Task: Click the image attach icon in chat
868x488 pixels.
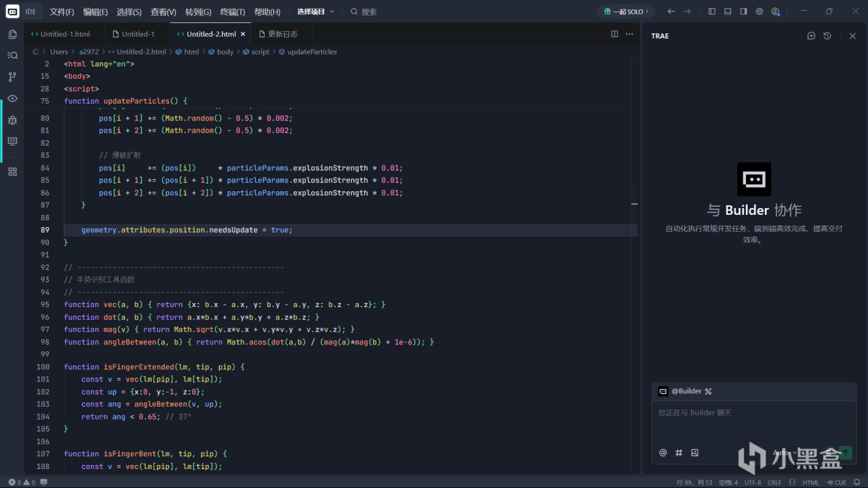Action: tap(694, 453)
